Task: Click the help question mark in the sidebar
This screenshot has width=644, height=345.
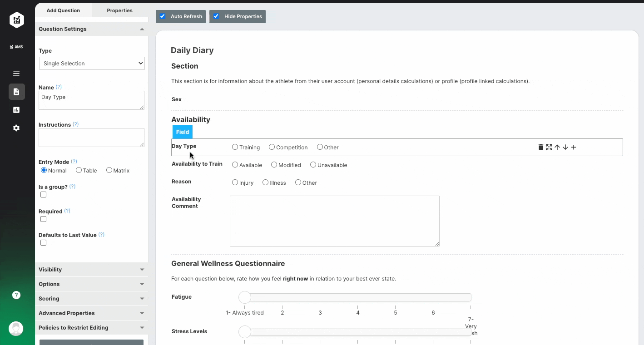Action: pyautogui.click(x=16, y=295)
